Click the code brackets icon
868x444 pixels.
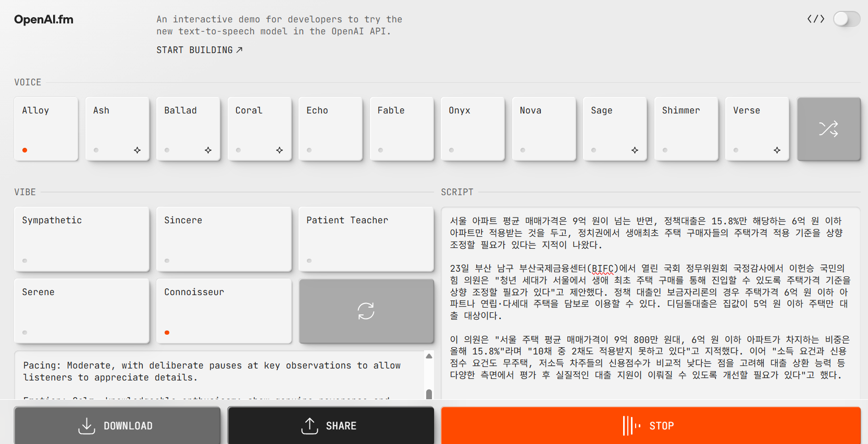[x=815, y=19]
